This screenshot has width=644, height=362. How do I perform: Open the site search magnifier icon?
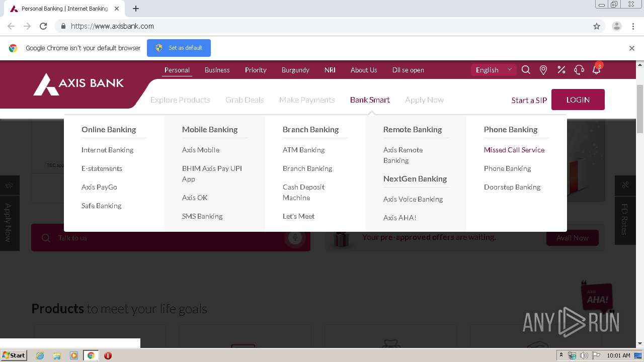point(526,70)
